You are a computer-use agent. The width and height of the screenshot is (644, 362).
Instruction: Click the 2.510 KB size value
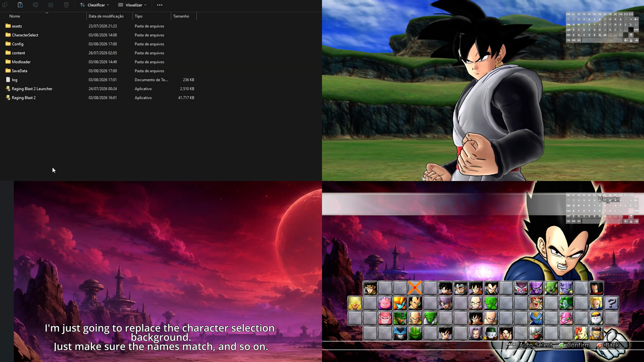pos(187,89)
